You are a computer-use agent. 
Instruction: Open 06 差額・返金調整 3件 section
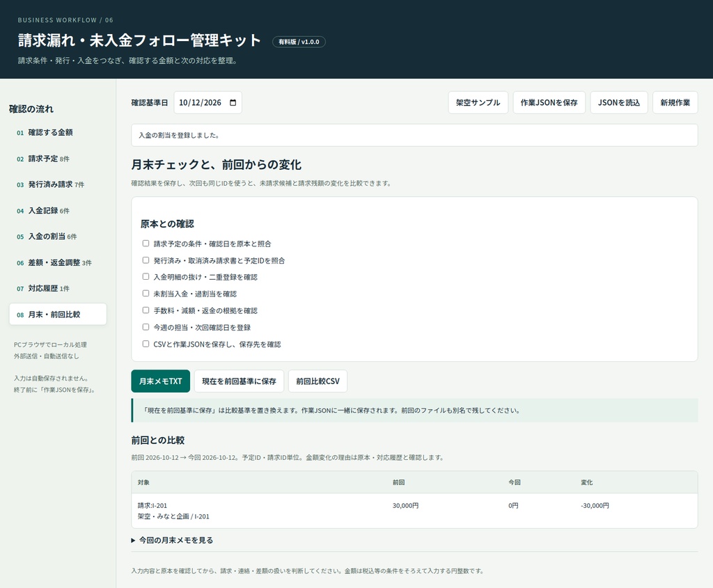(x=58, y=262)
